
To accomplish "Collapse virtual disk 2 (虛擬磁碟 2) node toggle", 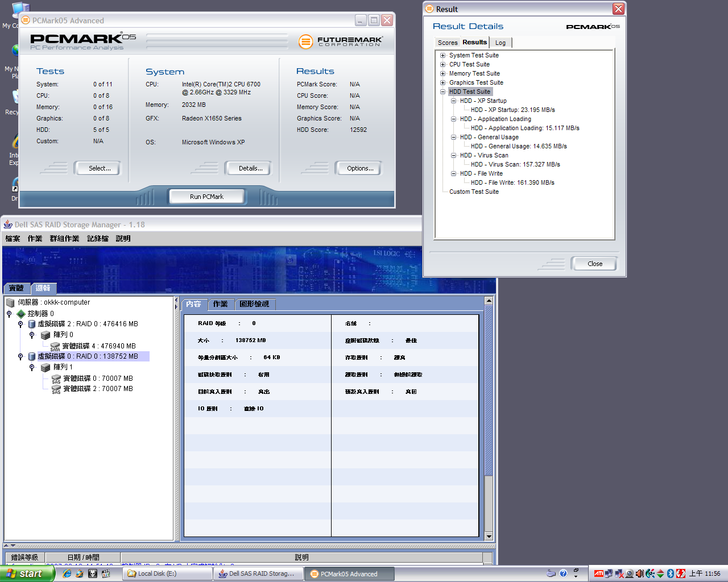I will (20, 325).
